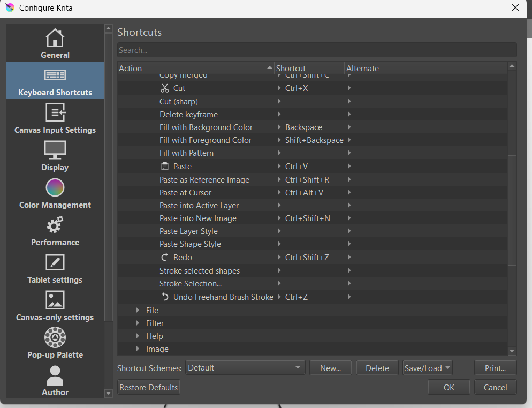Click the Backspace shortcut cell
The image size is (532, 408).
pyautogui.click(x=303, y=127)
